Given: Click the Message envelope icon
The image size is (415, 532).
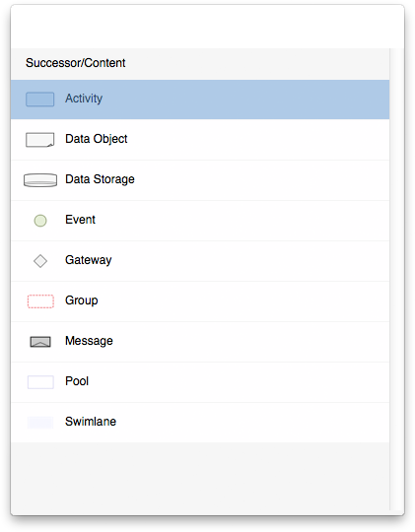Looking at the screenshot, I should click(x=40, y=342).
